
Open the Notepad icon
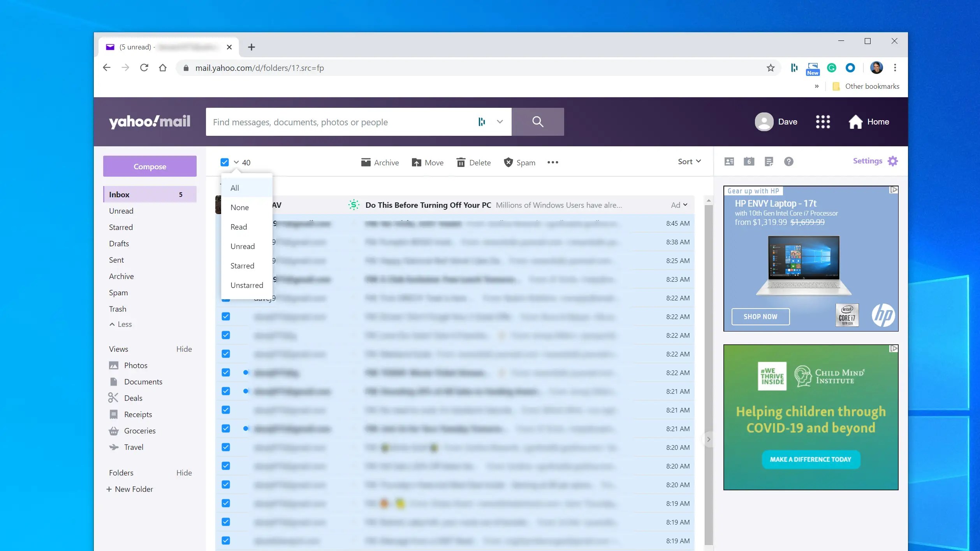point(769,161)
